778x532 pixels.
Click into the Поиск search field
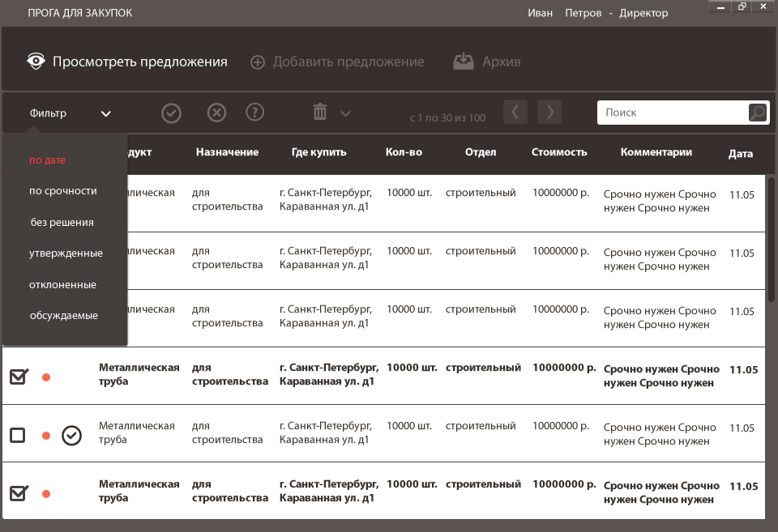click(x=671, y=113)
